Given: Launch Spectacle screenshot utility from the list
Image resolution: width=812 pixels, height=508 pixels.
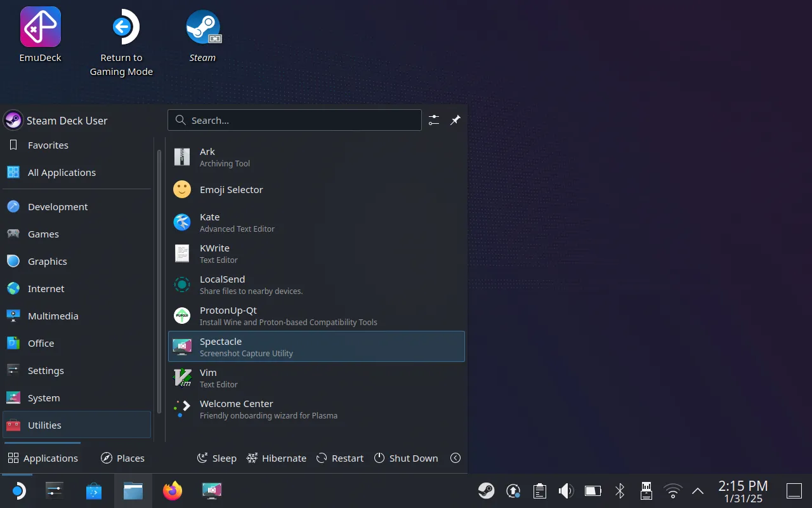Looking at the screenshot, I should pyautogui.click(x=316, y=347).
